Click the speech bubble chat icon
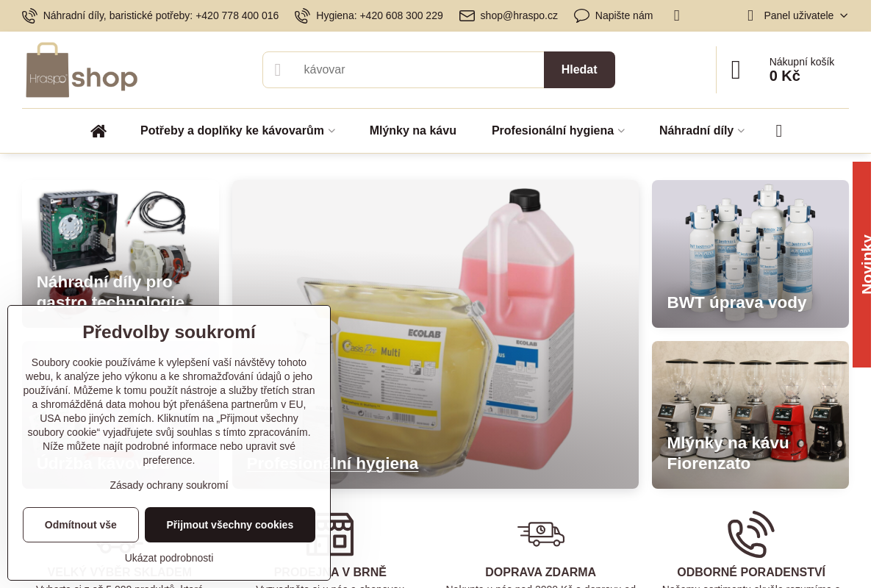 click(x=581, y=15)
